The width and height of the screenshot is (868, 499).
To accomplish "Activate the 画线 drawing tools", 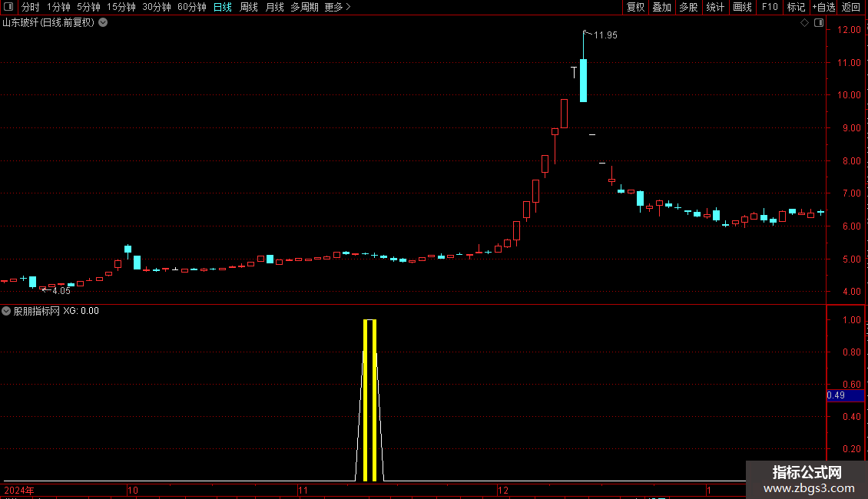I will tap(742, 7).
